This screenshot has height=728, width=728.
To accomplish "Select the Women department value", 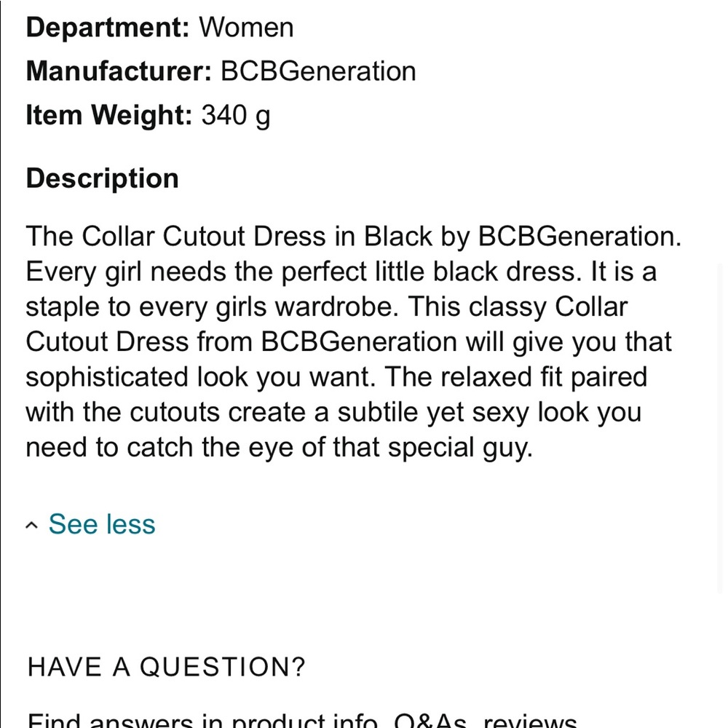I will 247,28.
